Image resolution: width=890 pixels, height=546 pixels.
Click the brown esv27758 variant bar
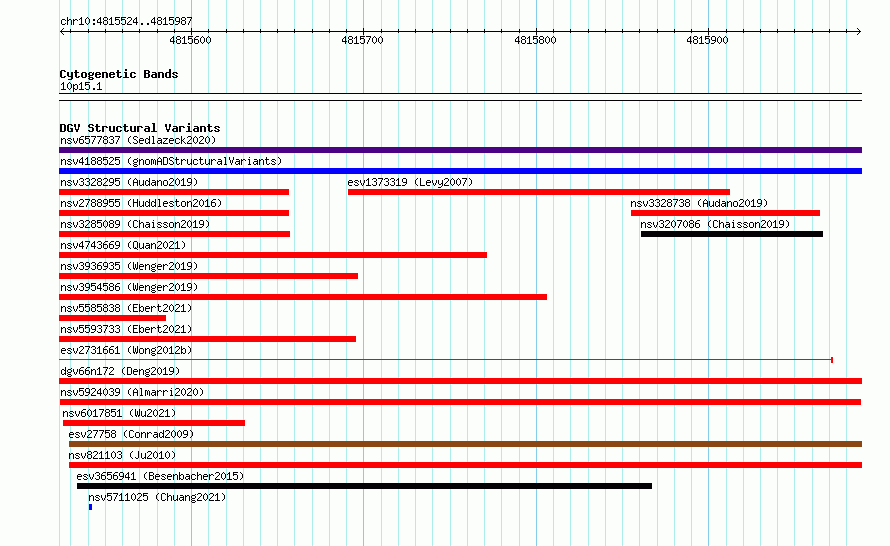coord(465,444)
